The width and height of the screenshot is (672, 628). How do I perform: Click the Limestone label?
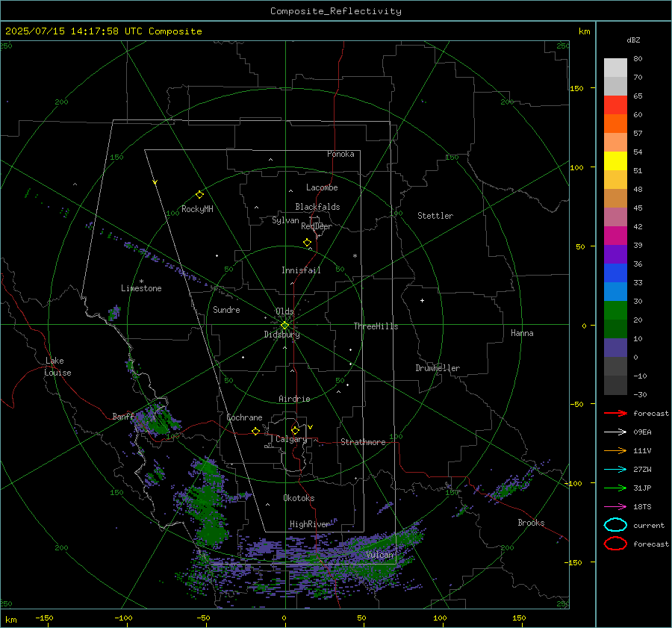pos(141,288)
